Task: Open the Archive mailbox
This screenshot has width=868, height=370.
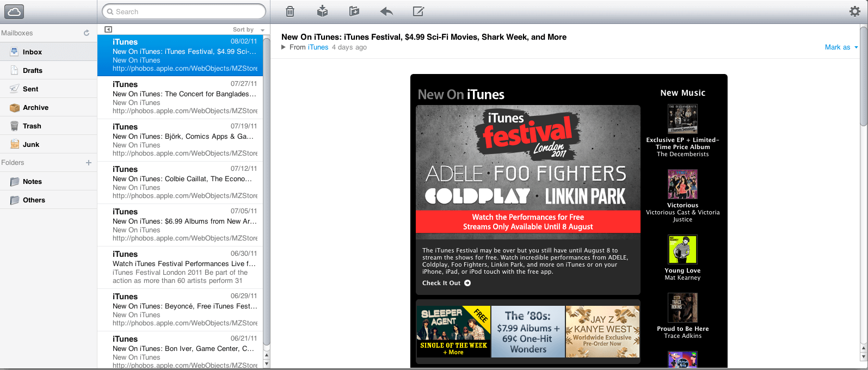Action: pos(48,107)
